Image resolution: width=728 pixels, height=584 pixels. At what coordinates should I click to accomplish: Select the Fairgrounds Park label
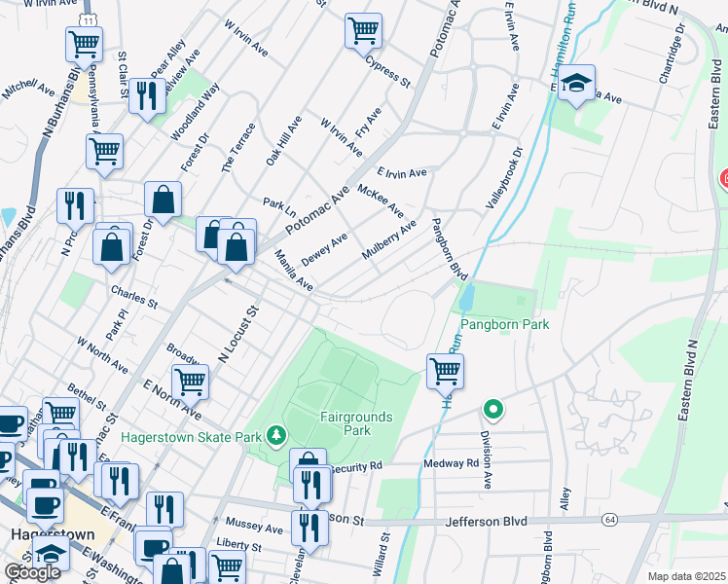[x=356, y=422]
